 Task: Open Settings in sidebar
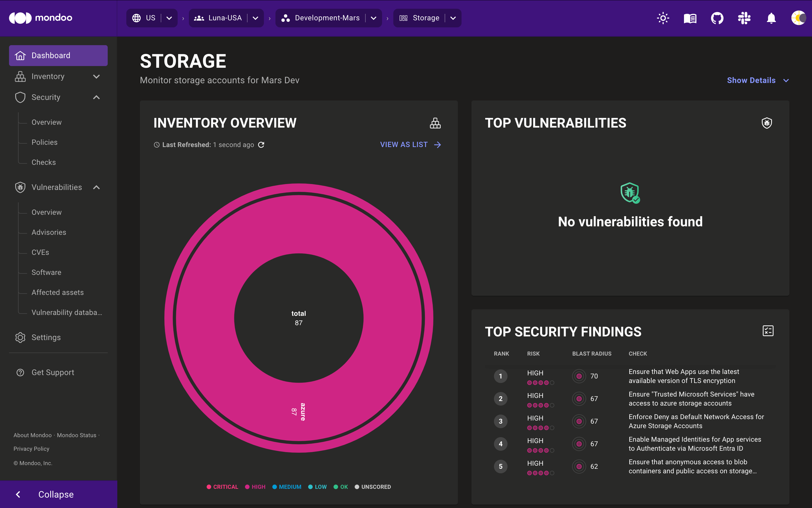46,337
